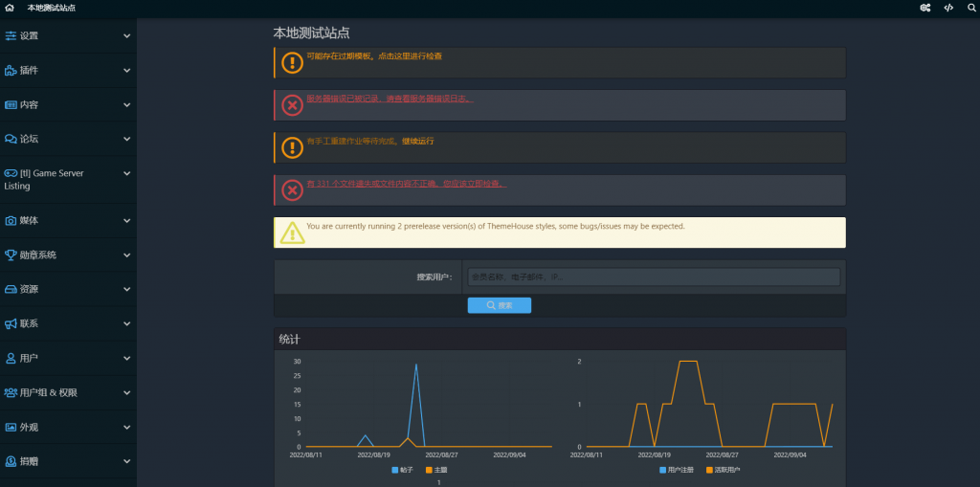Expand the 设置 sidebar section chevron

(x=127, y=35)
